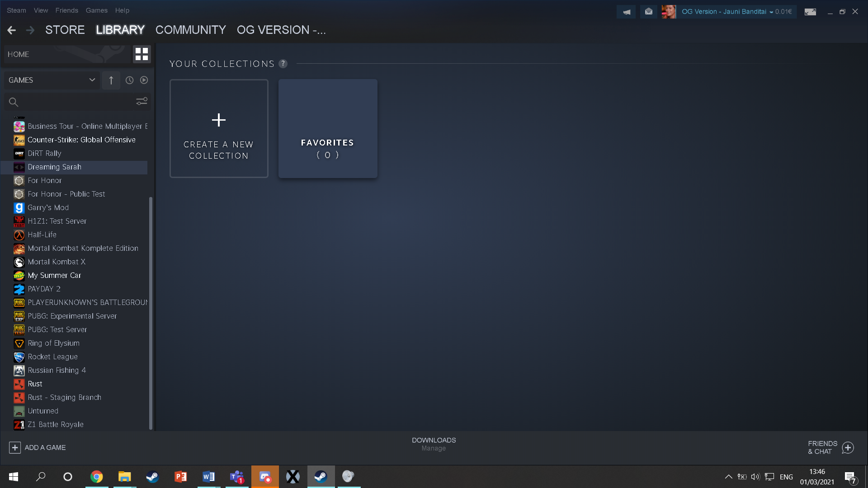Click the forward navigation arrow
The image size is (868, 488).
[x=30, y=30]
